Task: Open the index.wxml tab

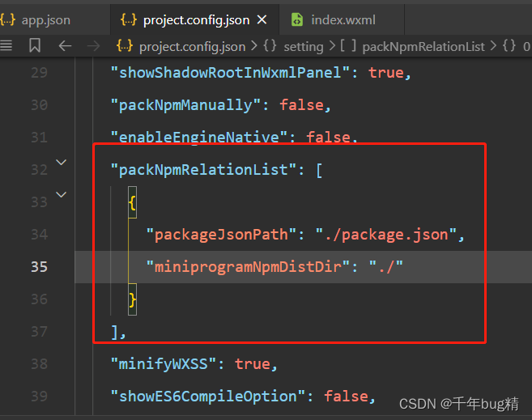Action: [343, 20]
